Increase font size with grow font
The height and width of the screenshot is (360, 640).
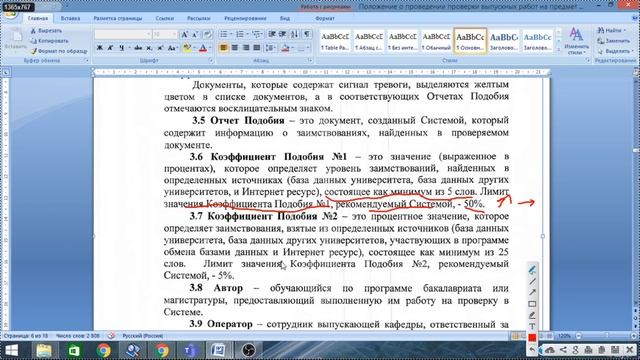tap(184, 34)
